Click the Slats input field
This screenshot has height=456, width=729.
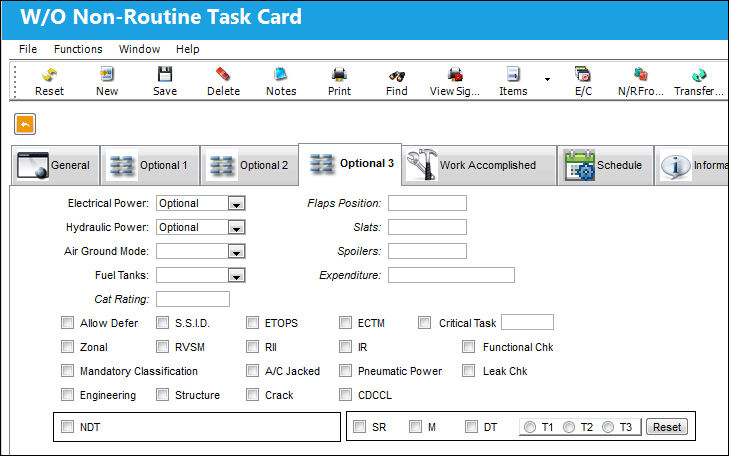pyautogui.click(x=427, y=227)
